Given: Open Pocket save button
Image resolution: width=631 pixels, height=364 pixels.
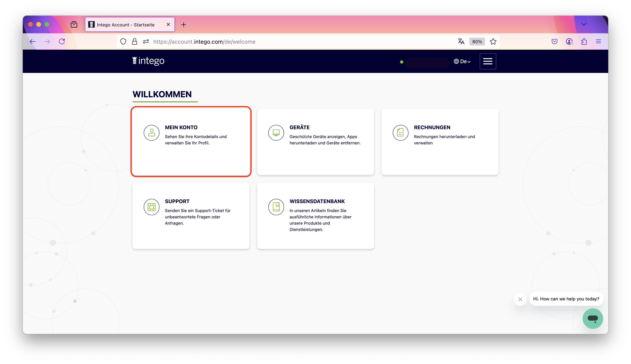Looking at the screenshot, I should [x=554, y=41].
